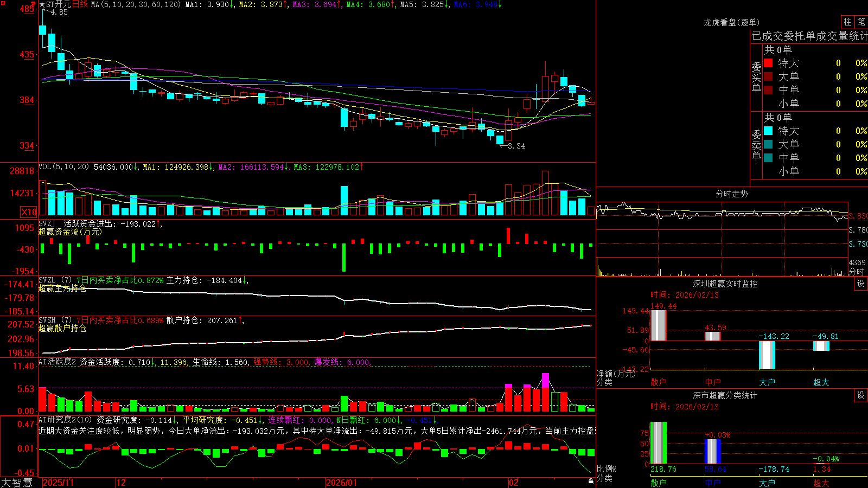The width and height of the screenshot is (868, 488).
Task: Click the 已成交委托单成交量统计 header
Action: pos(809,36)
